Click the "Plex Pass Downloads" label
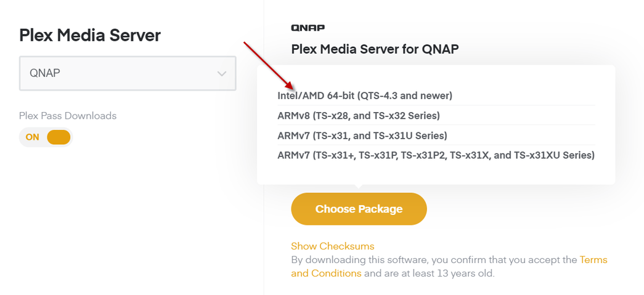Image resolution: width=644 pixels, height=295 pixels. (x=68, y=116)
